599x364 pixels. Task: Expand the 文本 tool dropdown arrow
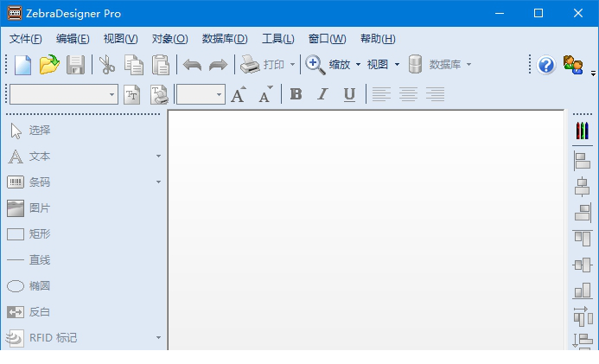point(158,156)
